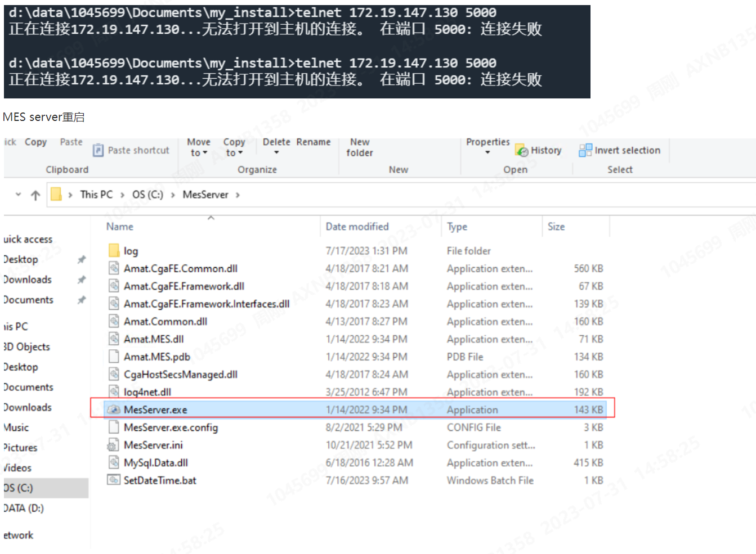Select the log folder name
Image resolution: width=756 pixels, height=554 pixels.
click(x=131, y=251)
